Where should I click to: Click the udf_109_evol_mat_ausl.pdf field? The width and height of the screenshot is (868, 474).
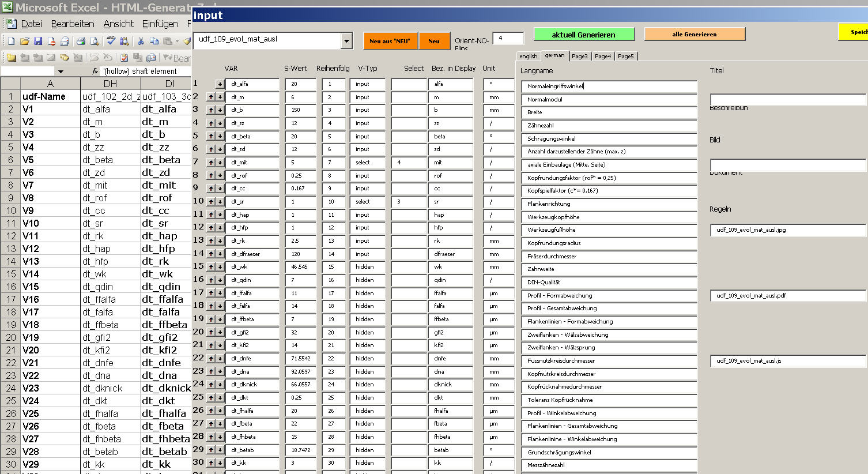tap(788, 296)
